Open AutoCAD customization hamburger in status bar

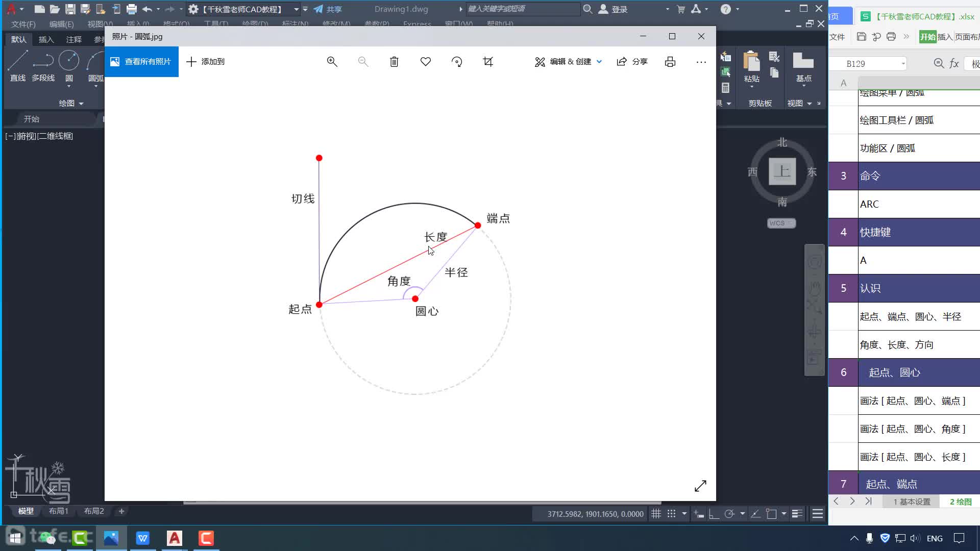click(818, 514)
